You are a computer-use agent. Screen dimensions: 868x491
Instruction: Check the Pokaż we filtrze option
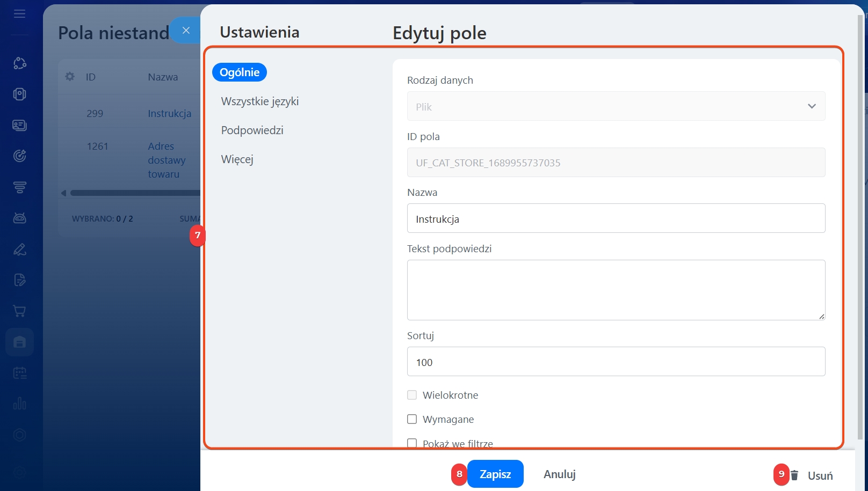point(412,443)
